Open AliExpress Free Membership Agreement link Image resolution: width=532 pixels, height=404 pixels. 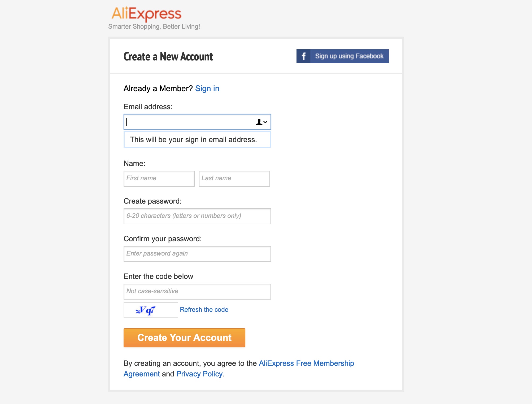tap(239, 368)
